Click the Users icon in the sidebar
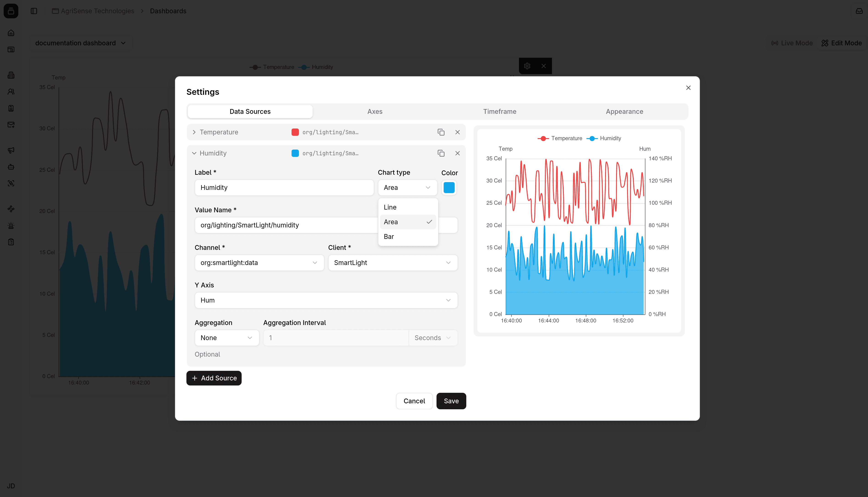 pyautogui.click(x=11, y=91)
